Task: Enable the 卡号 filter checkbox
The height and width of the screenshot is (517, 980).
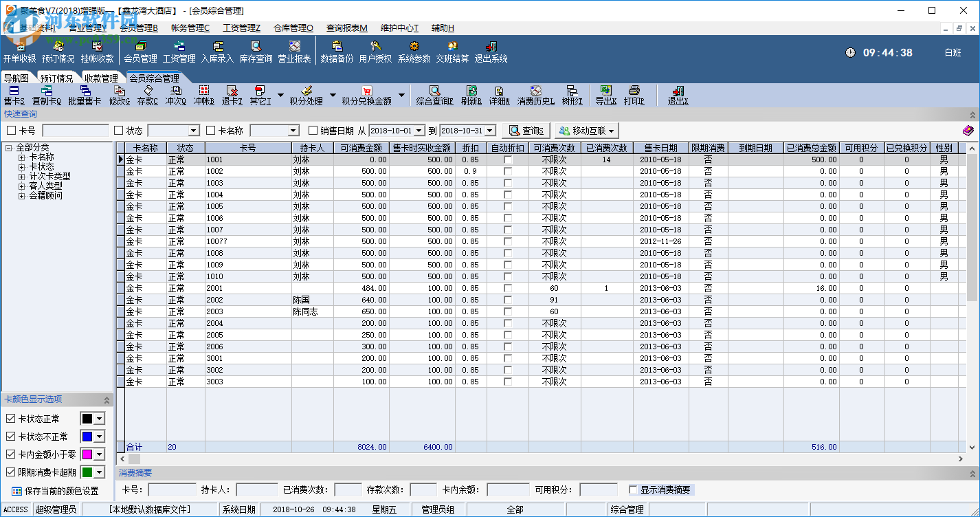Action: click(11, 131)
